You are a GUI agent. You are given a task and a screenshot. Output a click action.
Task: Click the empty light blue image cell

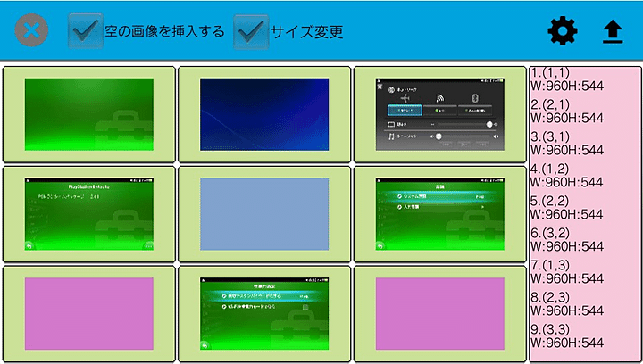264,214
